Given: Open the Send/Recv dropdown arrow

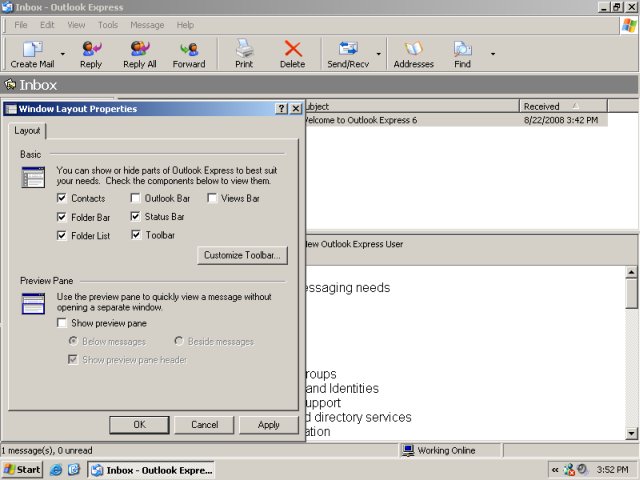Looking at the screenshot, I should 378,54.
